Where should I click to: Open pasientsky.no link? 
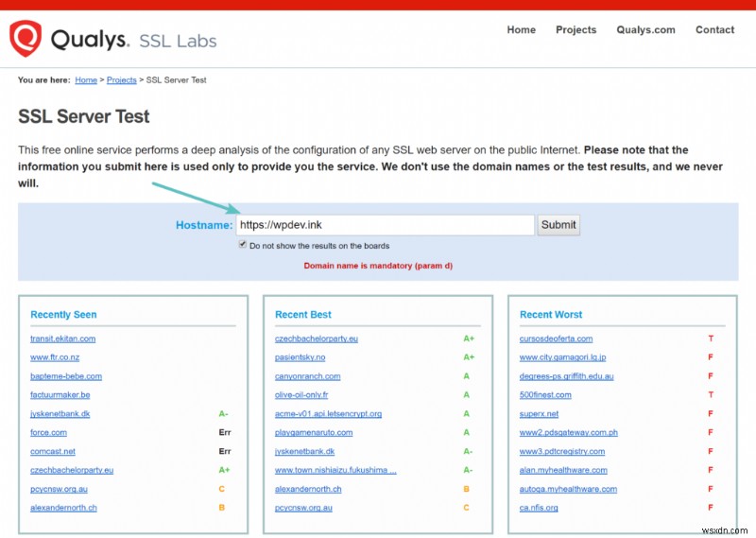(x=300, y=357)
